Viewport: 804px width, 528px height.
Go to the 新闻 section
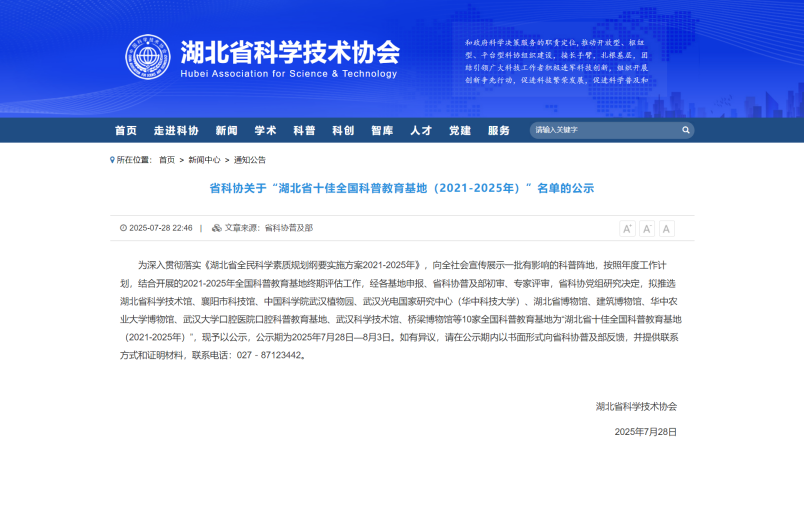(226, 131)
